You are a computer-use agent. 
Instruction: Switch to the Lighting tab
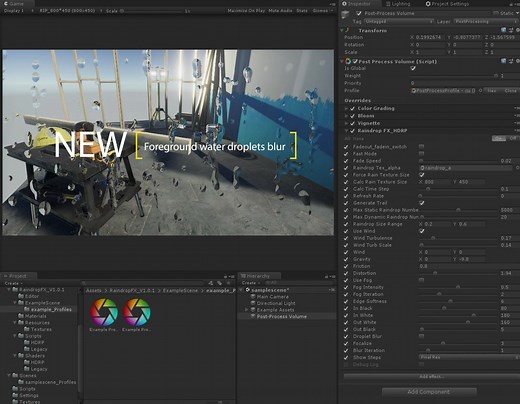pyautogui.click(x=398, y=4)
